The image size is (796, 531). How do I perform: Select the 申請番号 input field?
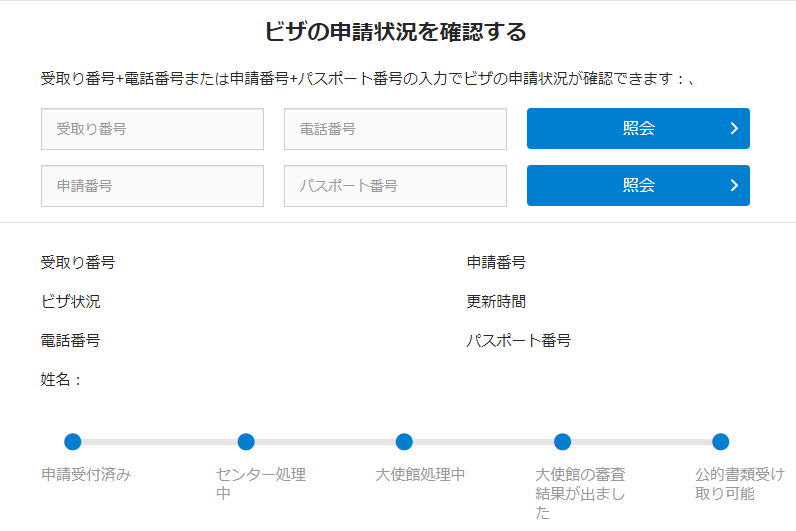(152, 186)
